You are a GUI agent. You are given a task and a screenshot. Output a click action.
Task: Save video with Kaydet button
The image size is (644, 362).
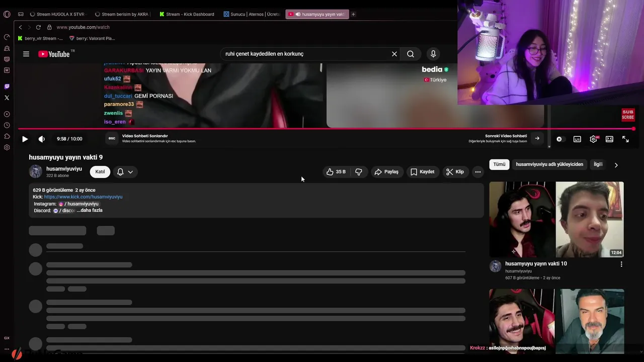point(422,172)
